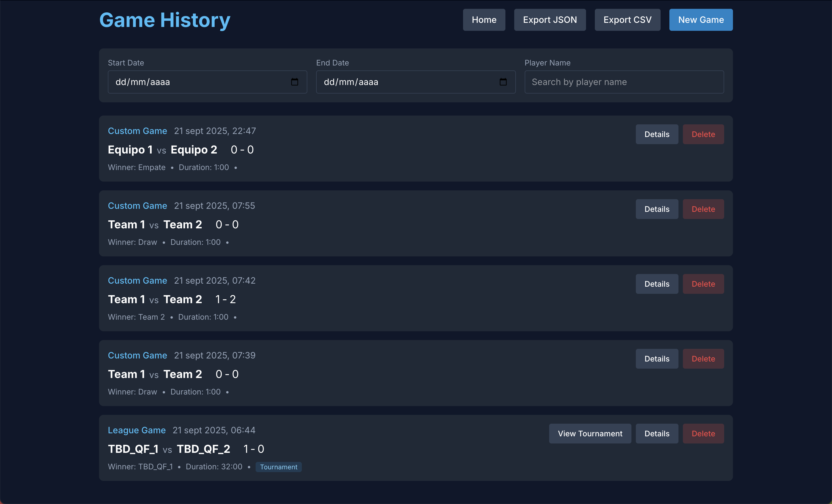832x504 pixels.
Task: Open Details for the 07:55 custom game
Action: click(656, 209)
